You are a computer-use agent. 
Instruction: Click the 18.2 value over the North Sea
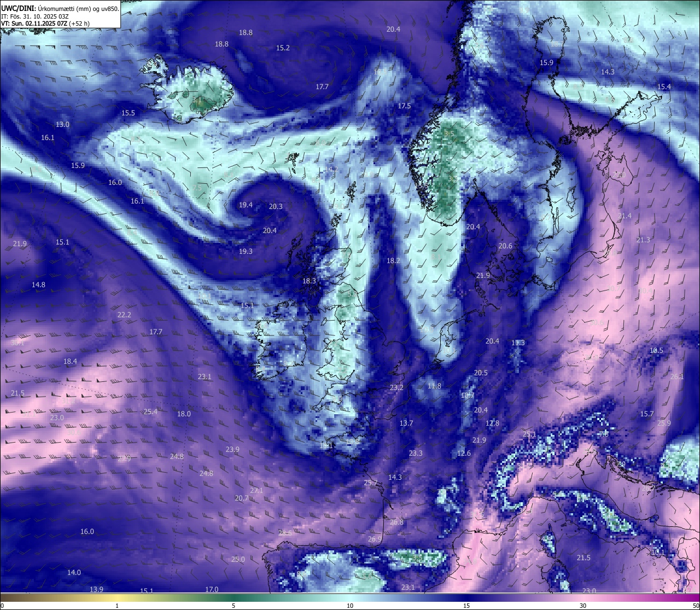(393, 261)
